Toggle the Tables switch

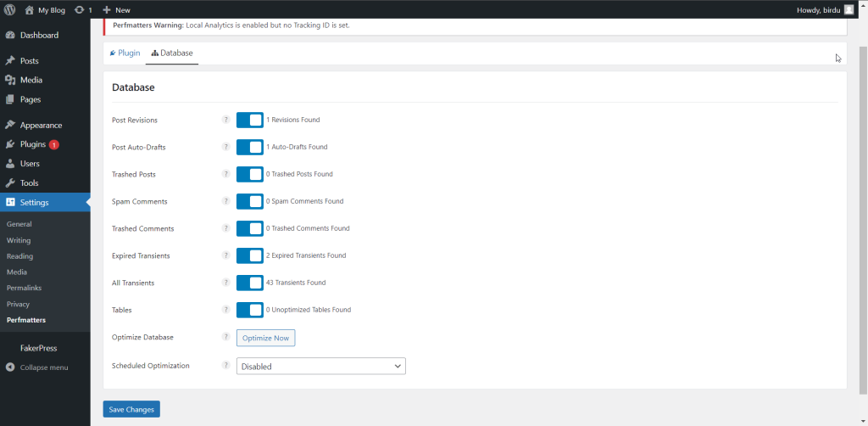click(250, 310)
